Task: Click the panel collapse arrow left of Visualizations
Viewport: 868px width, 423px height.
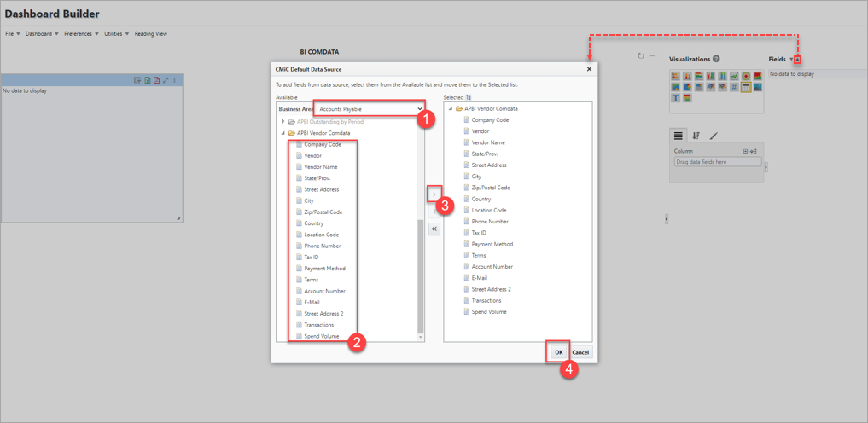Action: pos(667,219)
